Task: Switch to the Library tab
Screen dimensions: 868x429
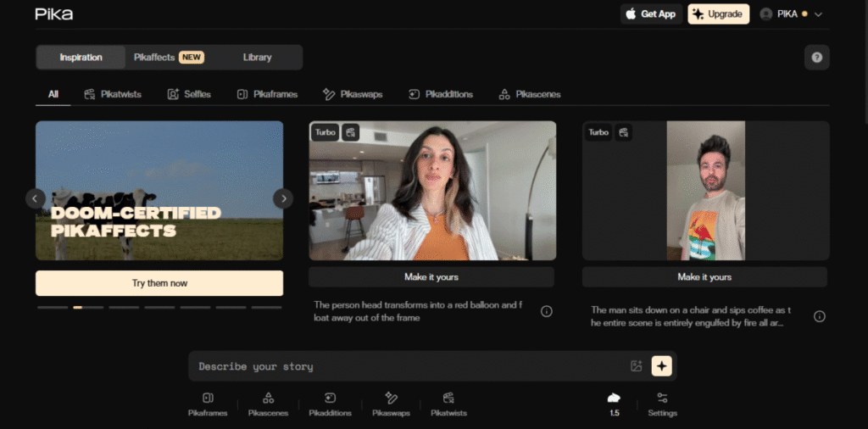Action: 257,58
